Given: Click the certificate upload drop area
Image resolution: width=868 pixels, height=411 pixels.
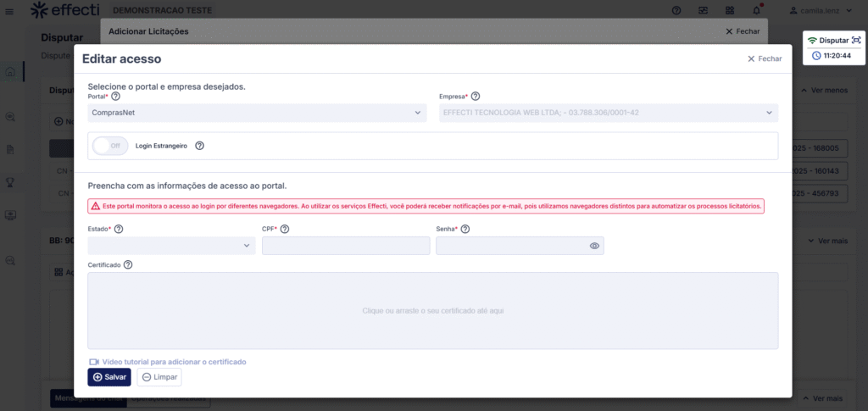Looking at the screenshot, I should [432, 310].
